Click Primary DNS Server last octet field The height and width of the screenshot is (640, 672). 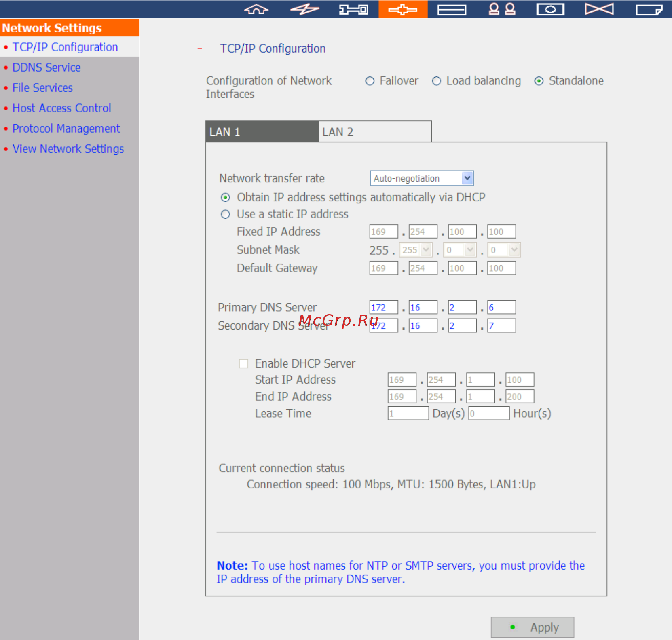pyautogui.click(x=501, y=308)
